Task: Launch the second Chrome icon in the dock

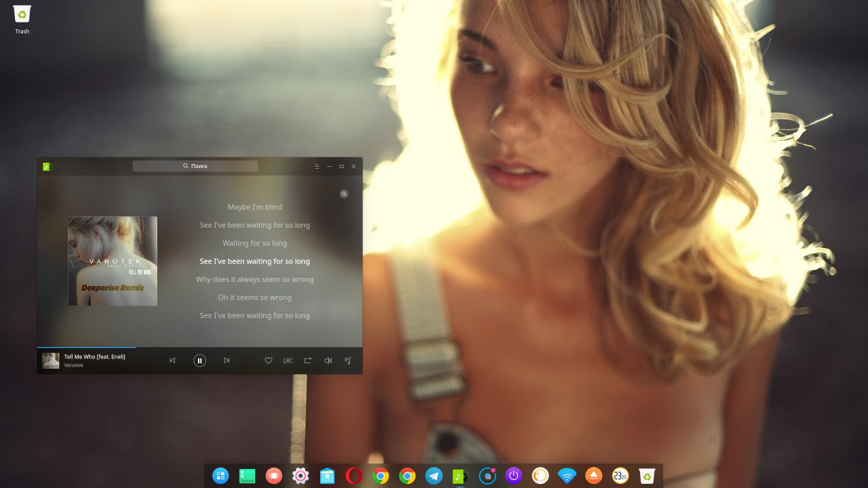Action: 407,476
